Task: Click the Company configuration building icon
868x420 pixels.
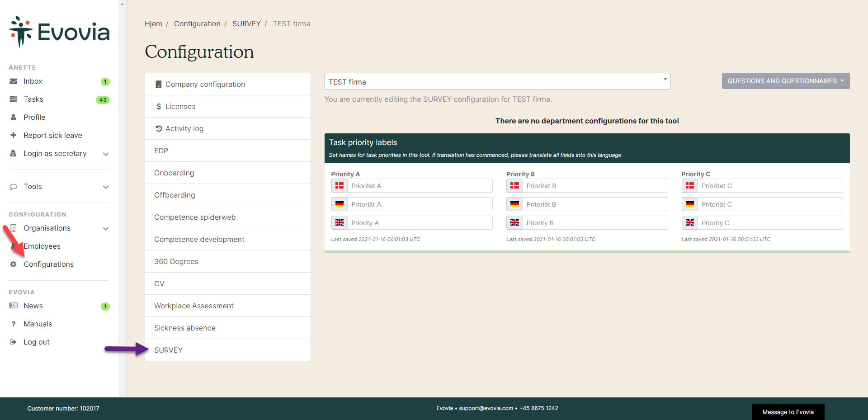Action: click(x=158, y=84)
